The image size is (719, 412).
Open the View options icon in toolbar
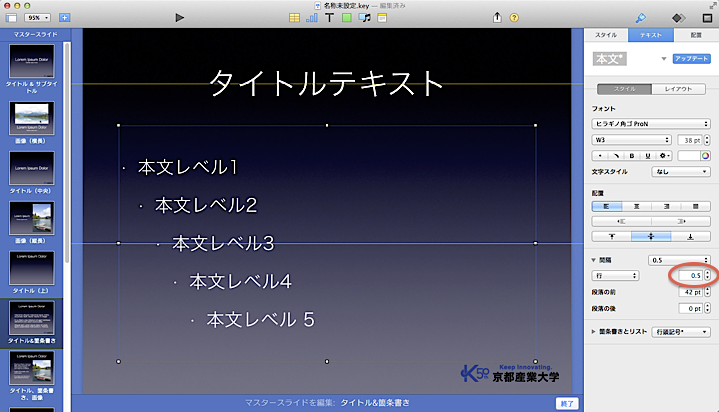[11, 18]
